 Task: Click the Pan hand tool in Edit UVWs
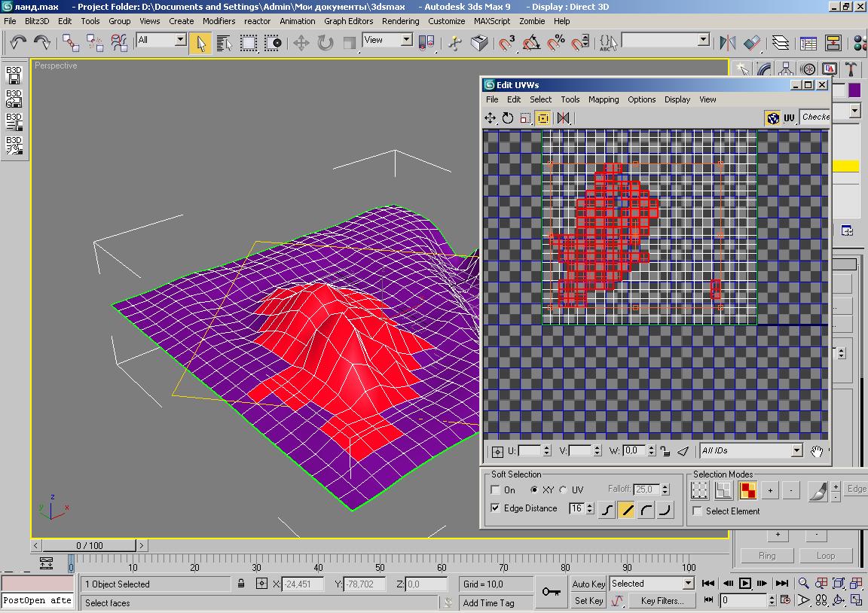click(817, 451)
